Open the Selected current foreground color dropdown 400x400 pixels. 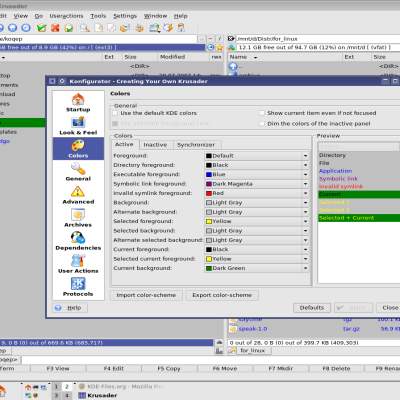pos(256,259)
